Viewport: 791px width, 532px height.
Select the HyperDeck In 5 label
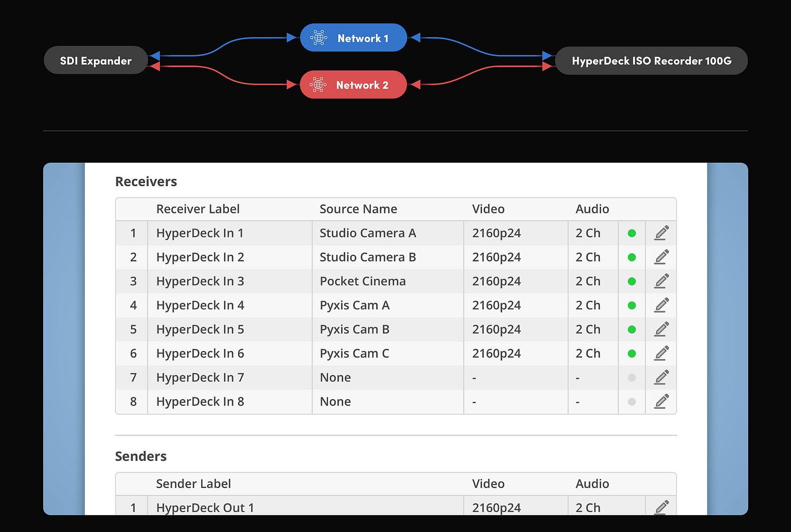click(200, 329)
